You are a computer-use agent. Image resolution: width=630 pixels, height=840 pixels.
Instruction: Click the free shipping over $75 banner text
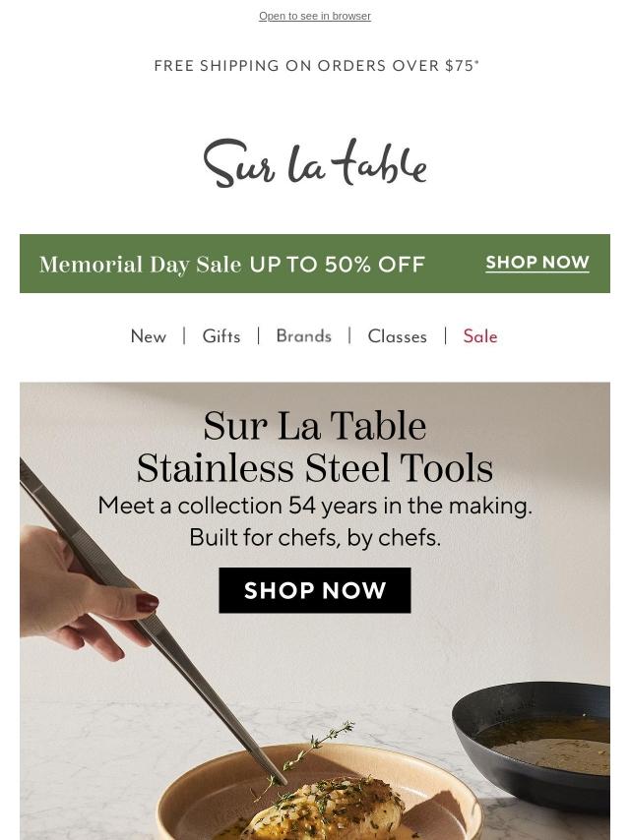(316, 65)
